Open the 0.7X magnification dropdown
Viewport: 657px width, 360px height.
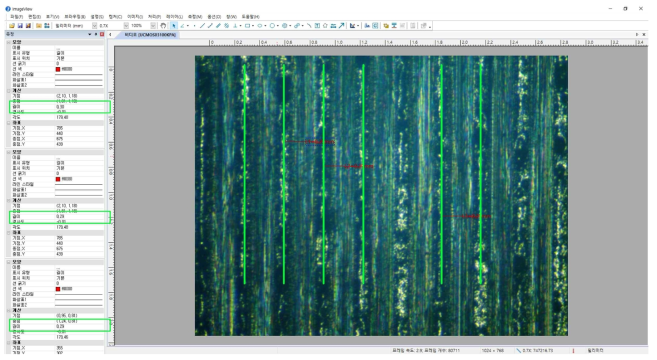[126, 26]
